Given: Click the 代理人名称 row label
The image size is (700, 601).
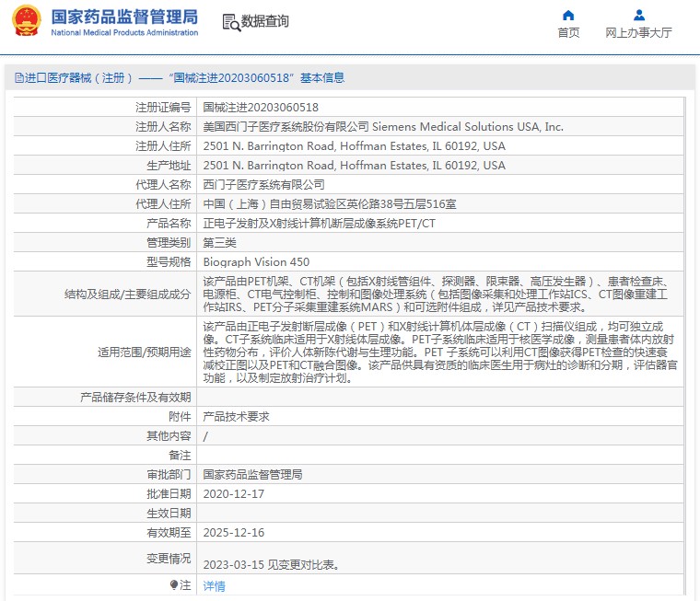Looking at the screenshot, I should (x=163, y=185).
